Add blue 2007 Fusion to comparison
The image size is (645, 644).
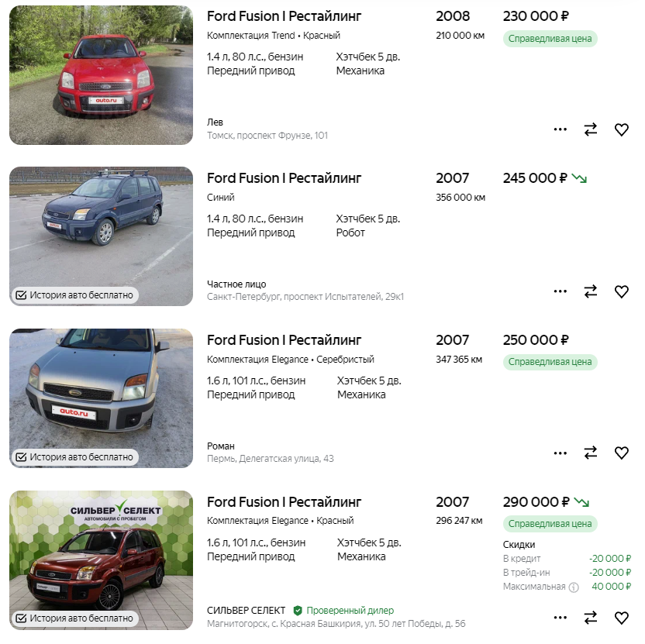pyautogui.click(x=591, y=291)
